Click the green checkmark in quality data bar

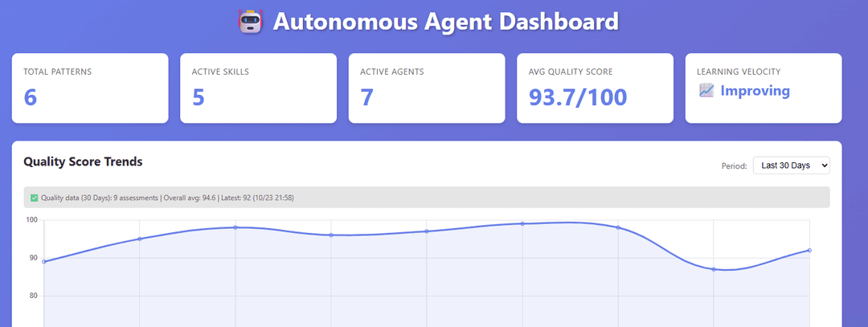tap(35, 198)
